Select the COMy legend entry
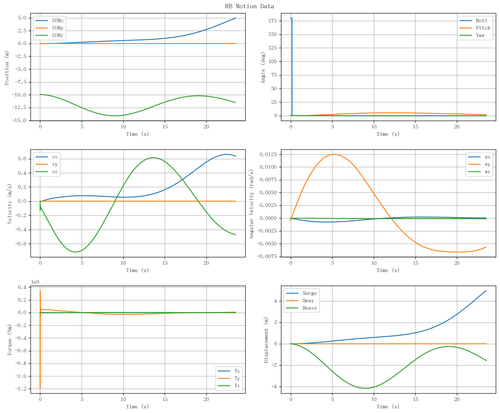Image resolution: width=500 pixels, height=413 pixels. coord(49,28)
